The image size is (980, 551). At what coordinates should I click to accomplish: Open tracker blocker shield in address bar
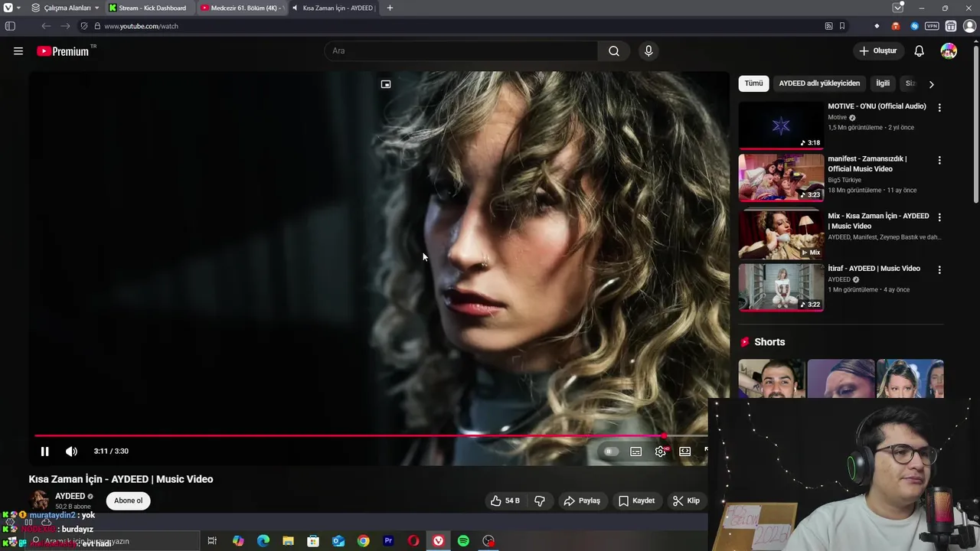pyautogui.click(x=84, y=26)
